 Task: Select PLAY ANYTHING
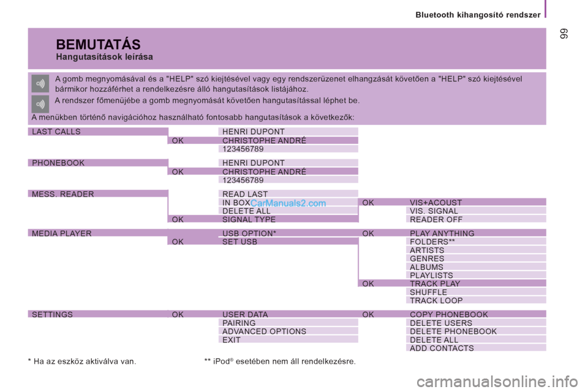pos(476,233)
